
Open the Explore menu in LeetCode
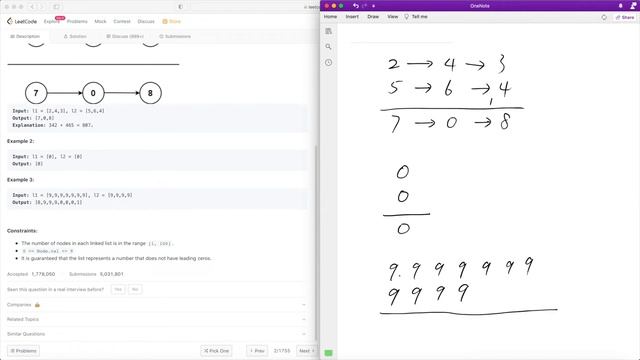(x=51, y=22)
